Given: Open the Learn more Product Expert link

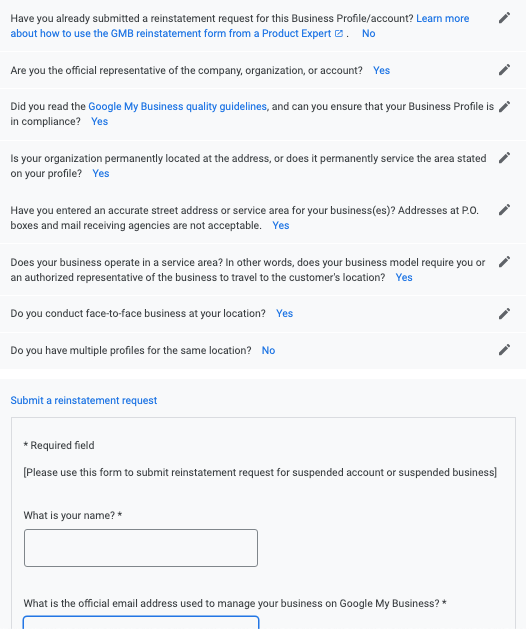Looking at the screenshot, I should [240, 26].
